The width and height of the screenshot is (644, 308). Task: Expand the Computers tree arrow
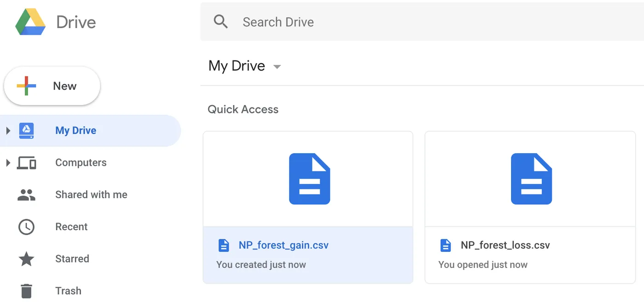(x=8, y=163)
